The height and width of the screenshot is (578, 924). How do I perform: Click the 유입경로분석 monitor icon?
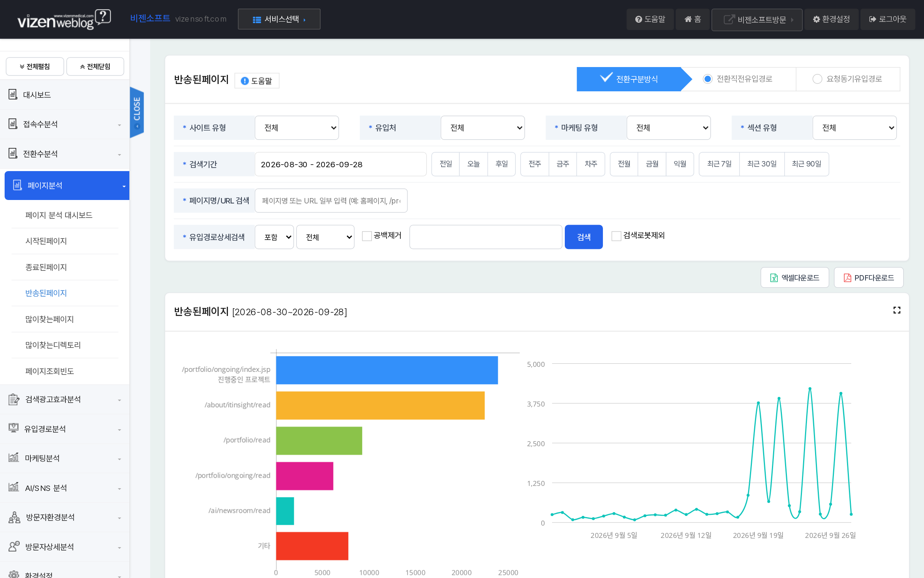[x=13, y=428]
